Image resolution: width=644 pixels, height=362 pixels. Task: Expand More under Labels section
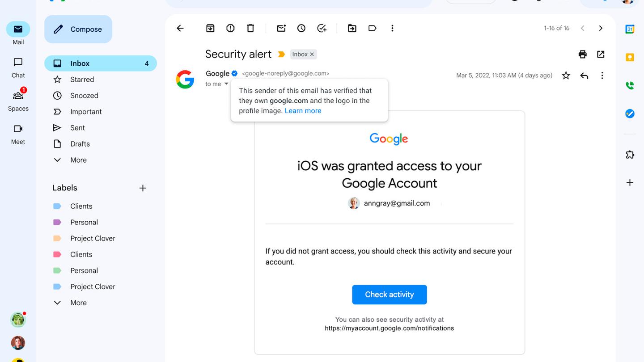(78, 303)
